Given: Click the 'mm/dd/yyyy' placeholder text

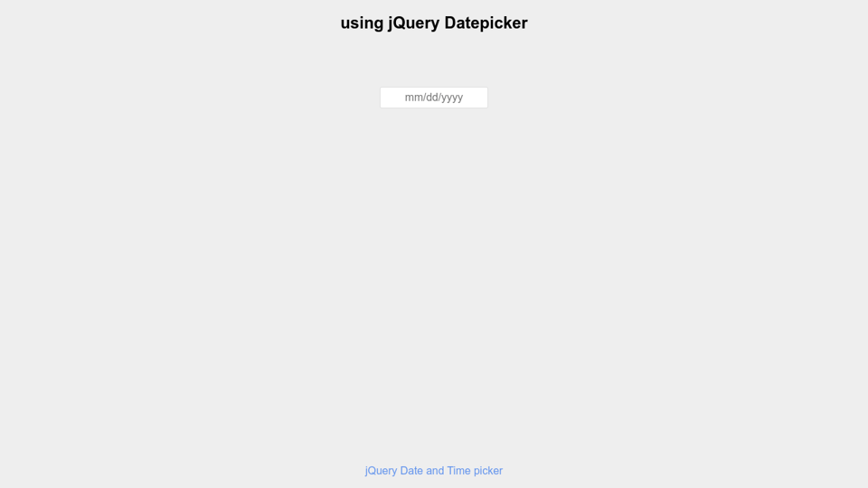Looking at the screenshot, I should (x=434, y=98).
